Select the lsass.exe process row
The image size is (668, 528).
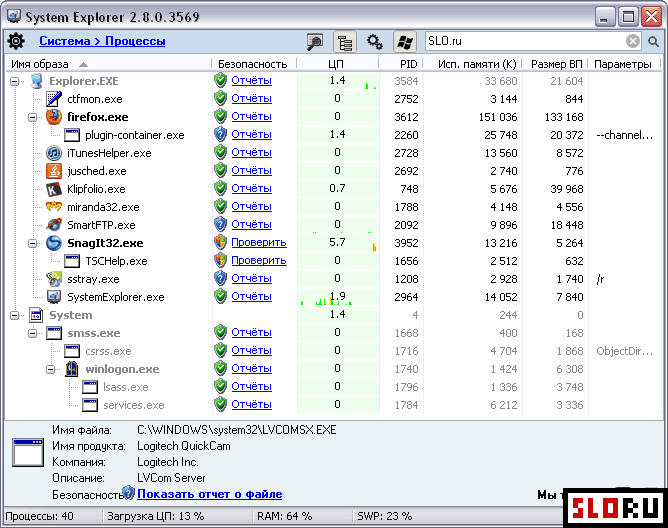tap(333, 387)
